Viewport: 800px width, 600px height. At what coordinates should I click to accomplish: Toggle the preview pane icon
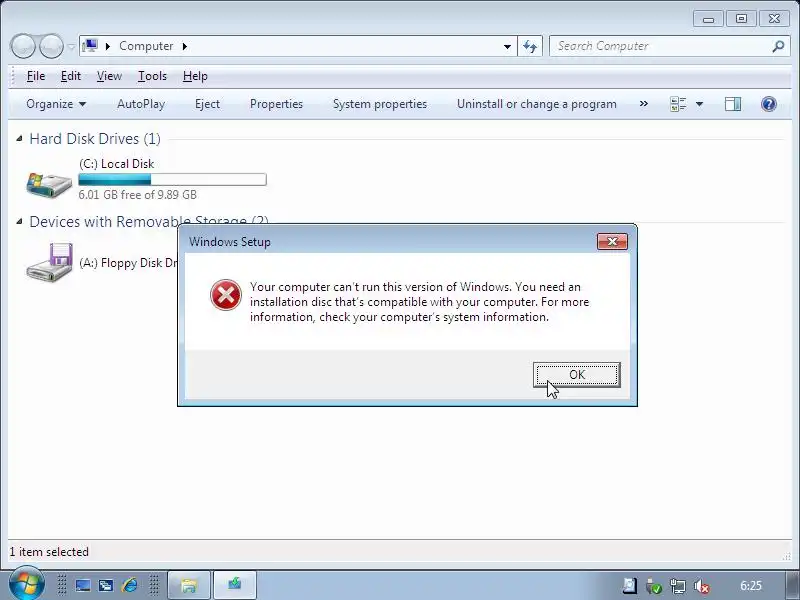tap(733, 104)
